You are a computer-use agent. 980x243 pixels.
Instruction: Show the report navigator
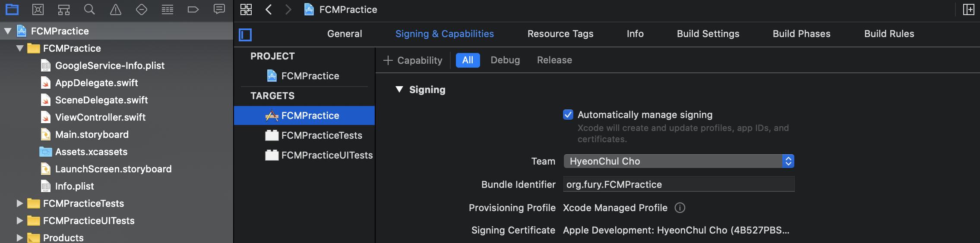click(219, 9)
